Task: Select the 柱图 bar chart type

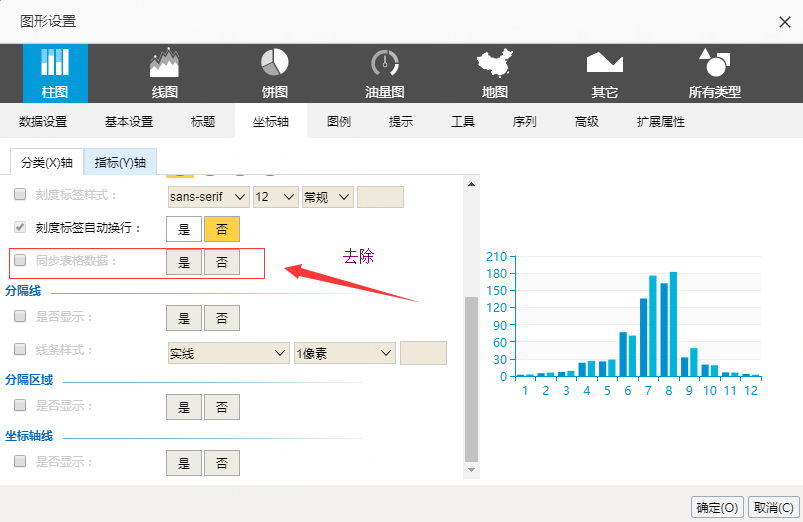Action: pyautogui.click(x=55, y=73)
